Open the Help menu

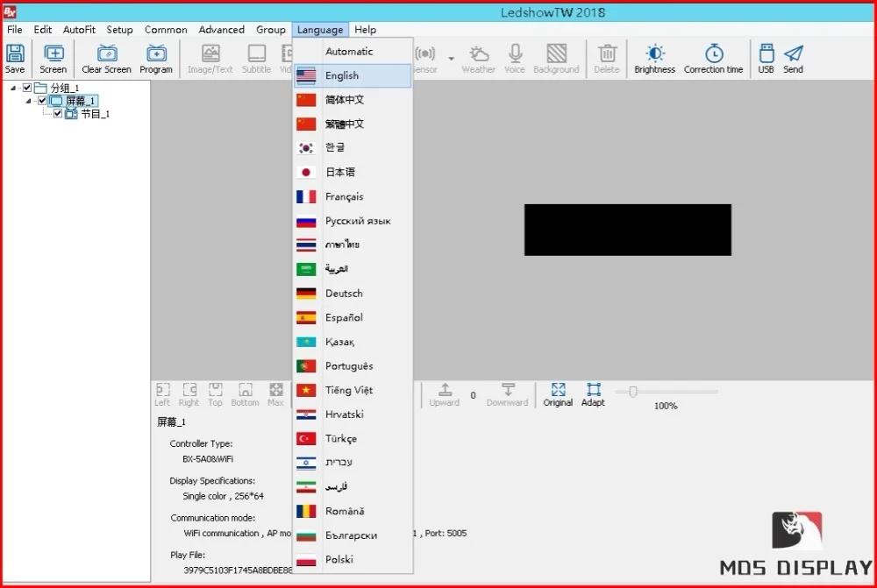[365, 30]
